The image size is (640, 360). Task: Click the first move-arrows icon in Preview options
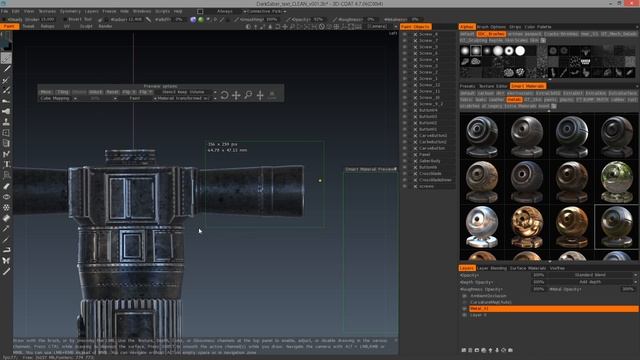[236, 95]
